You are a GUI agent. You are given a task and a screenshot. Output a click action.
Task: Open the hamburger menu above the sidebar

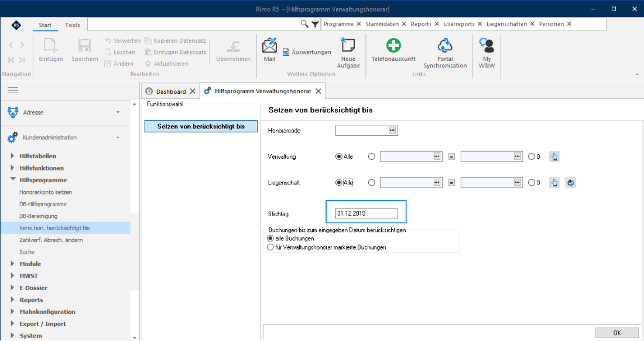[13, 90]
